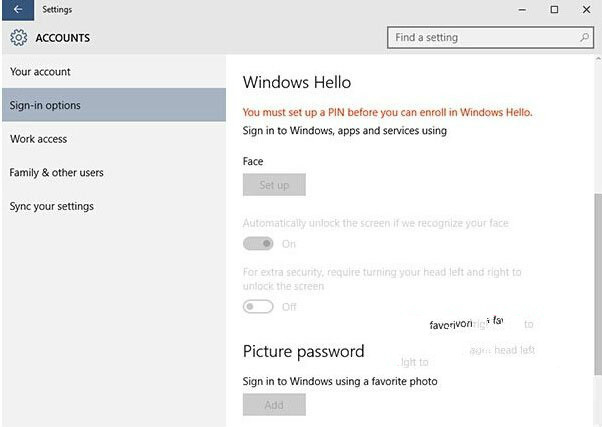Click the 'Picture password' heading
This screenshot has height=427, width=602.
point(303,352)
